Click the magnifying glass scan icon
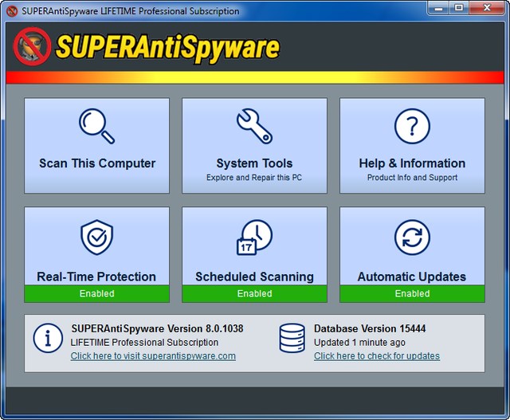The width and height of the screenshot is (510, 420). (x=97, y=126)
